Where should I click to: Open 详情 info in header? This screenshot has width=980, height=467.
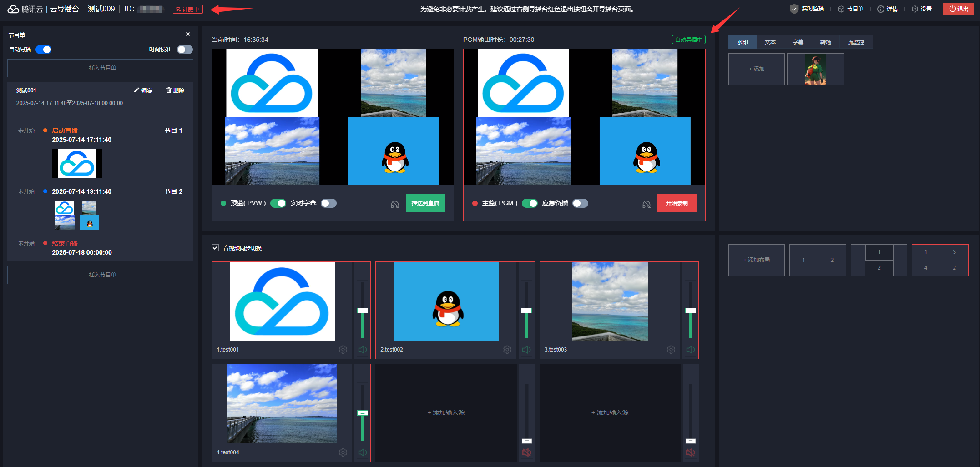coord(888,9)
